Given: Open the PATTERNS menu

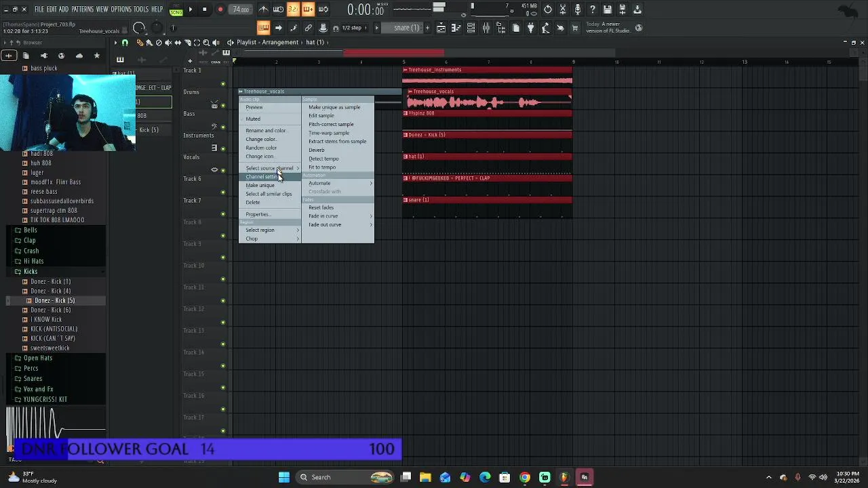Looking at the screenshot, I should click(x=82, y=9).
